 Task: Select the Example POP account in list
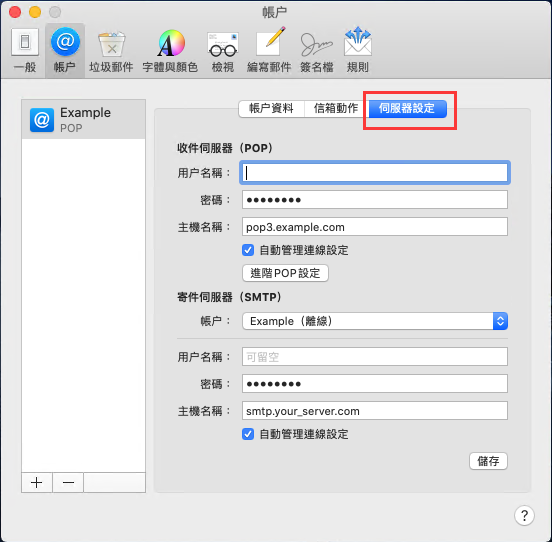coord(83,120)
